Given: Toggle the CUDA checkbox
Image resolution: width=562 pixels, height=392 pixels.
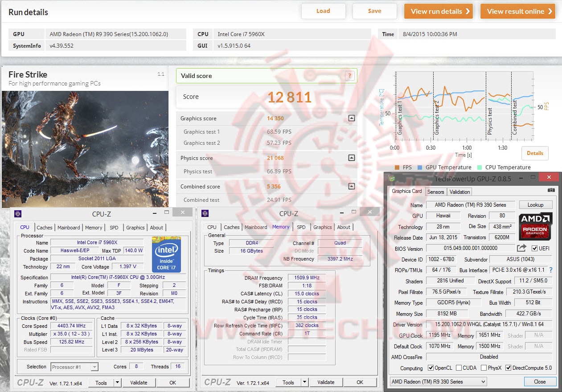Looking at the screenshot, I should coord(459,368).
